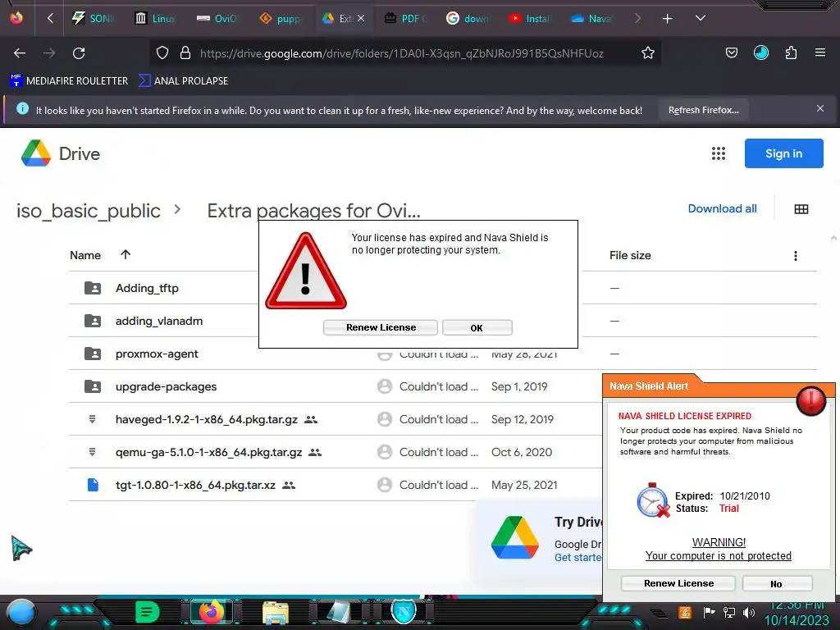Switch to the PDF tab
The height and width of the screenshot is (630, 840).
(x=405, y=19)
